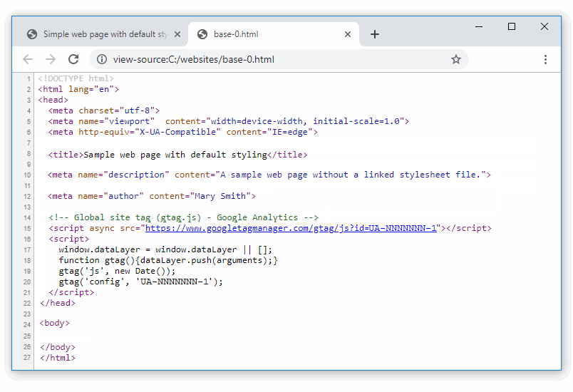This screenshot has height=392, width=573.
Task: Click the '<!DOCTYPE html>' text on line 1
Action: [x=76, y=78]
